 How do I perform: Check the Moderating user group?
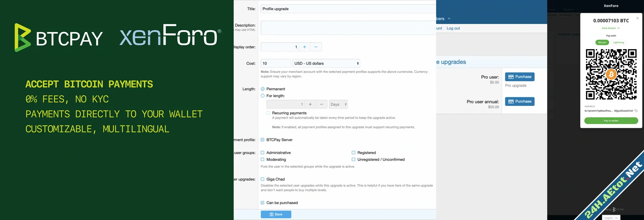click(263, 160)
